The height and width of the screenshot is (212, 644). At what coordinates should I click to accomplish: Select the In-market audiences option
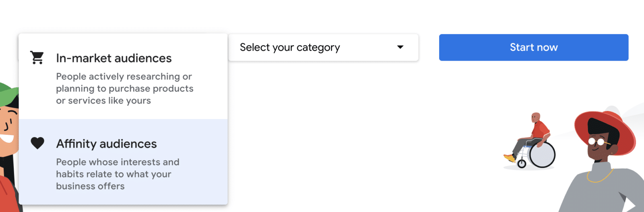pos(114,58)
